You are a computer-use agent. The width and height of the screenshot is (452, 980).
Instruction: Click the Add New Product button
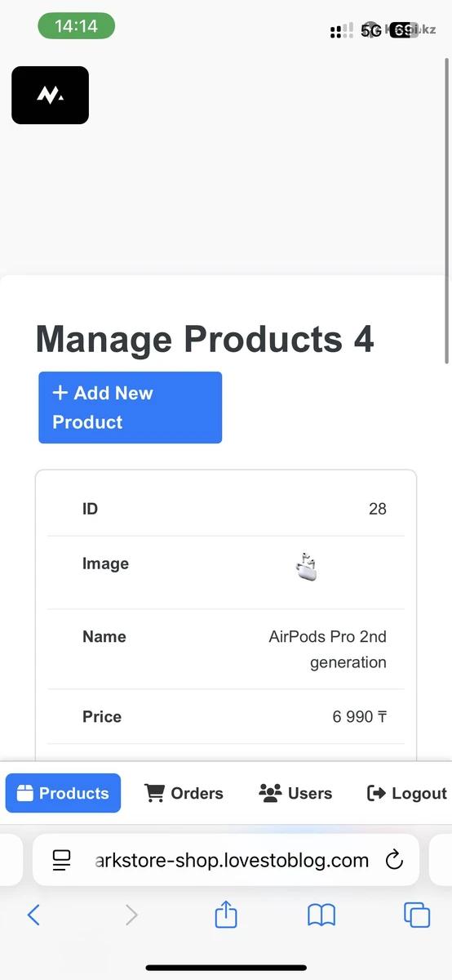coord(131,408)
